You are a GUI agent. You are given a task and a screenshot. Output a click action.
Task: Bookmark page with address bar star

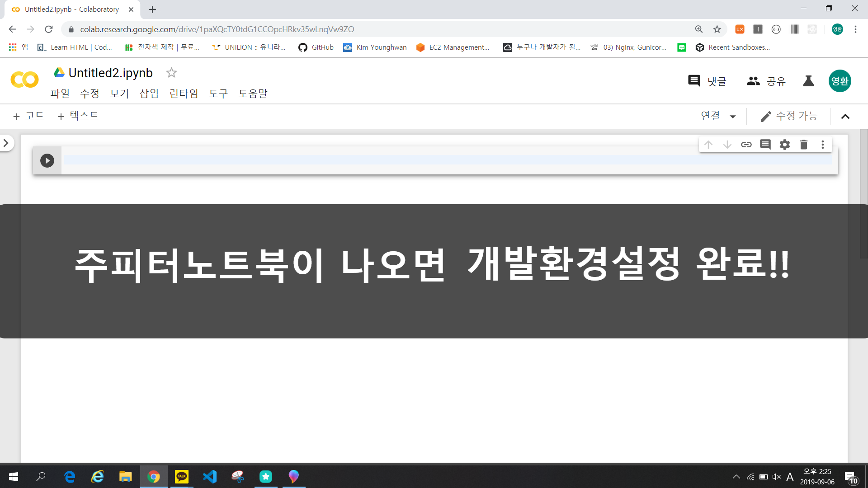coord(717,29)
